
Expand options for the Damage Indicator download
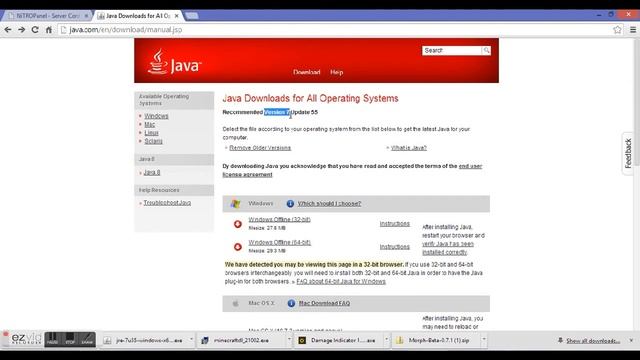click(386, 340)
